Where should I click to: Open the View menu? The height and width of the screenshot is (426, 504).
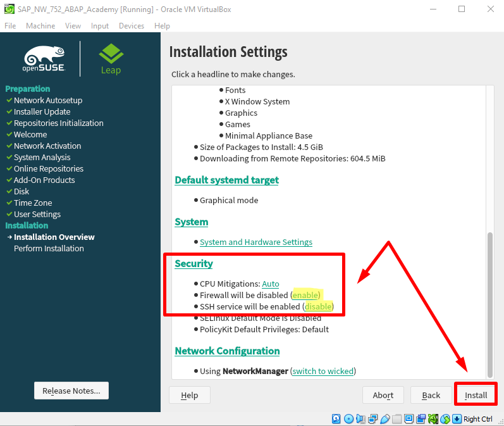(x=73, y=26)
